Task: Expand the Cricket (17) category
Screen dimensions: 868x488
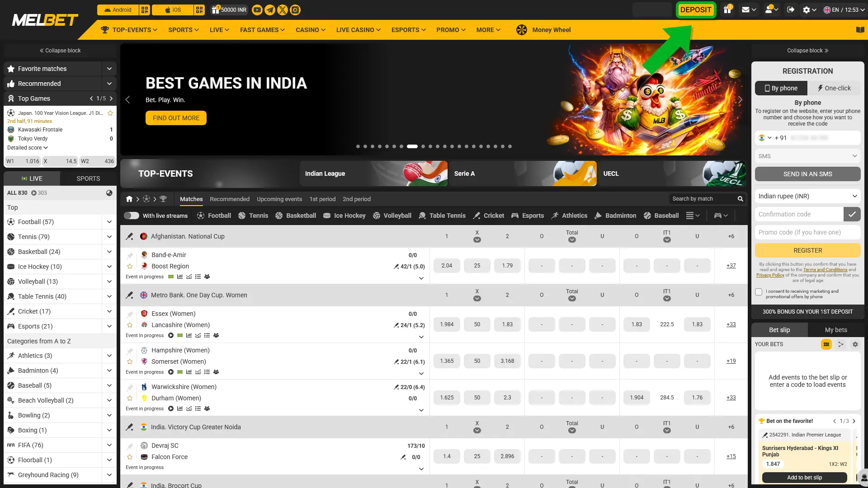Action: coord(109,311)
